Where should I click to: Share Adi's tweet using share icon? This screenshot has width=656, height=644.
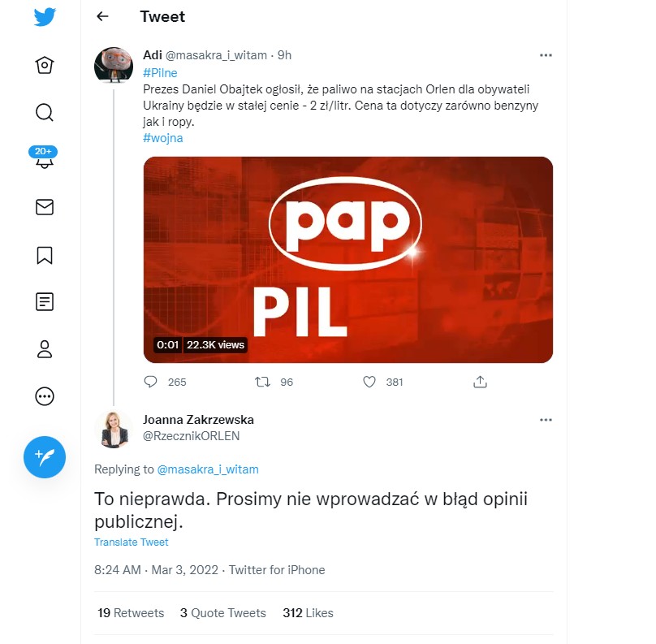coord(480,382)
